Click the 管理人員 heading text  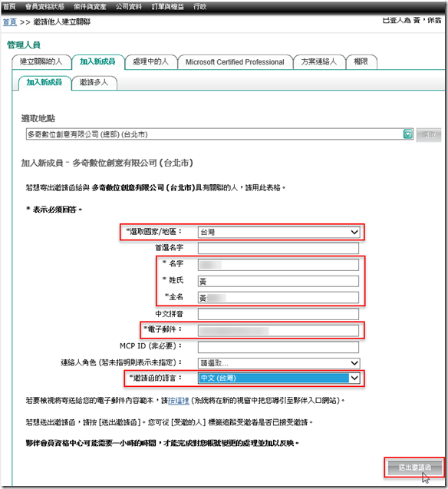[24, 45]
